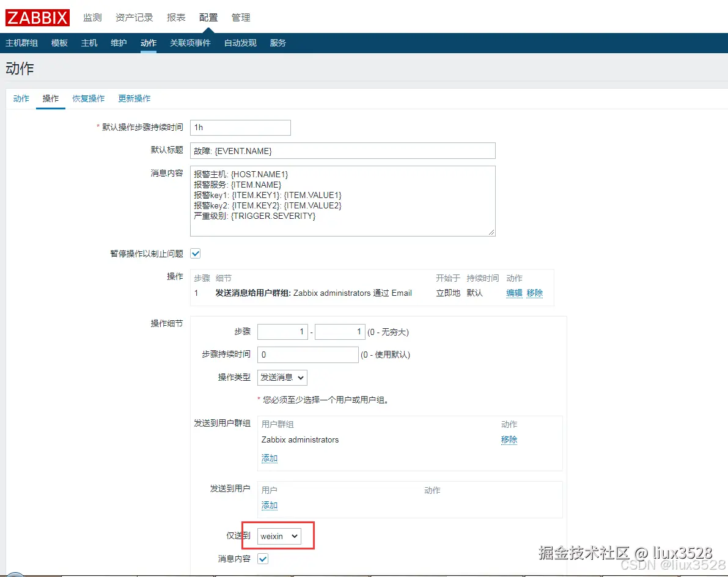
Task: Go to 自动发现 submenu
Action: click(240, 43)
